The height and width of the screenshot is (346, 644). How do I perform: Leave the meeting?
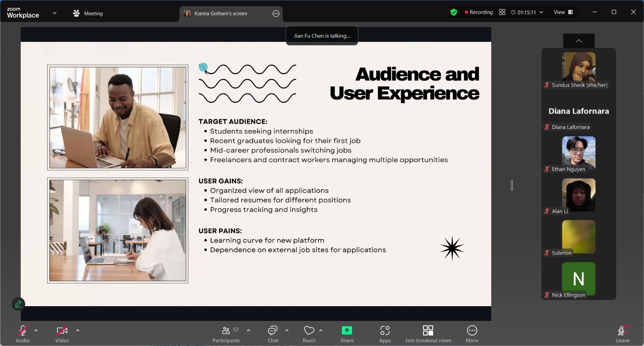(x=622, y=334)
